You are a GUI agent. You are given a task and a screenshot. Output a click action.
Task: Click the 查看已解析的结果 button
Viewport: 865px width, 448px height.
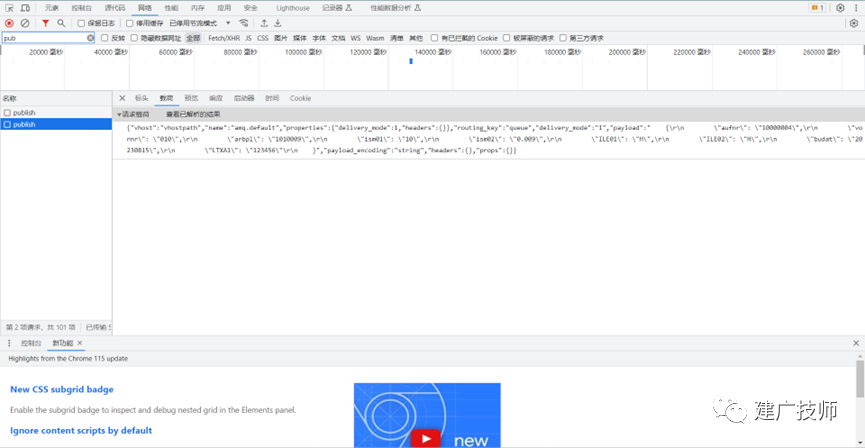point(193,115)
